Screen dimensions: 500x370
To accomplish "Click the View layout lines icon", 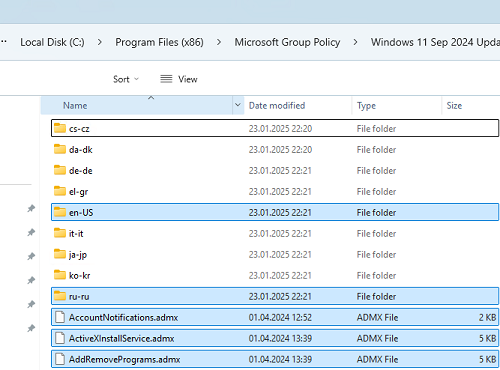I will coord(166,79).
